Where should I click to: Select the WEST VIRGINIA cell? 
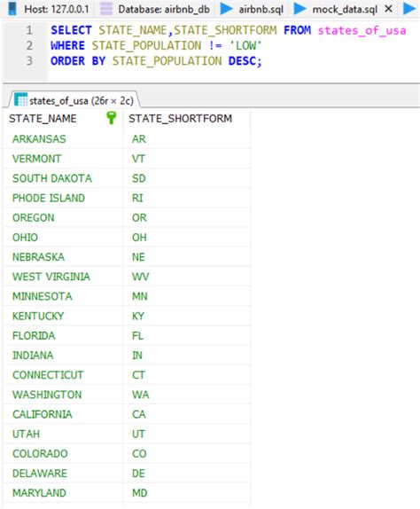(x=63, y=277)
